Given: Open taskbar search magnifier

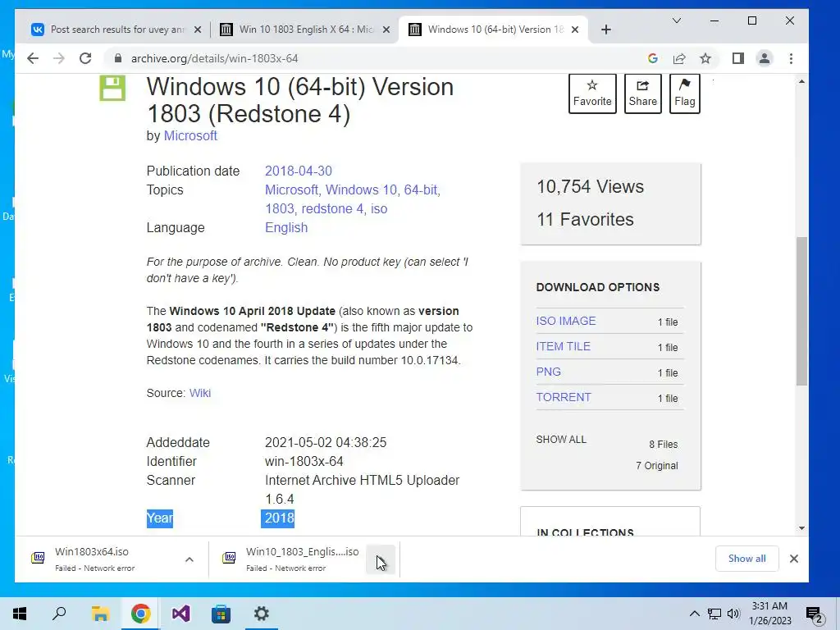Looking at the screenshot, I should click(x=59, y=614).
